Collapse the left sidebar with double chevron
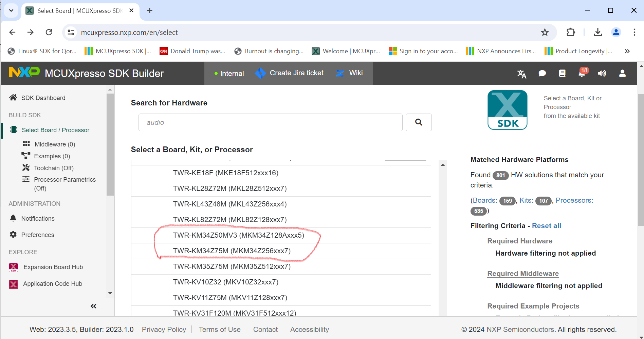 pos(93,306)
